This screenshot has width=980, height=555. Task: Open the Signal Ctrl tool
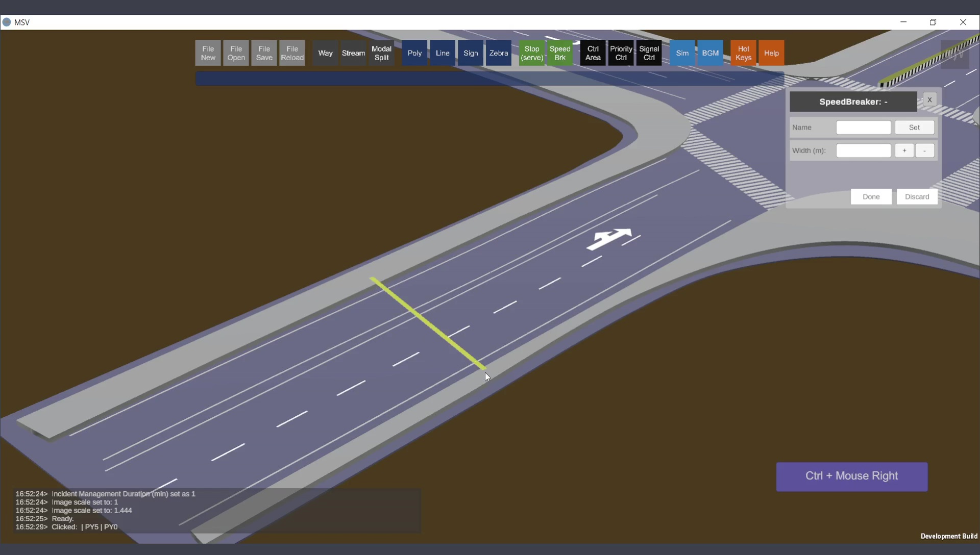tap(649, 53)
